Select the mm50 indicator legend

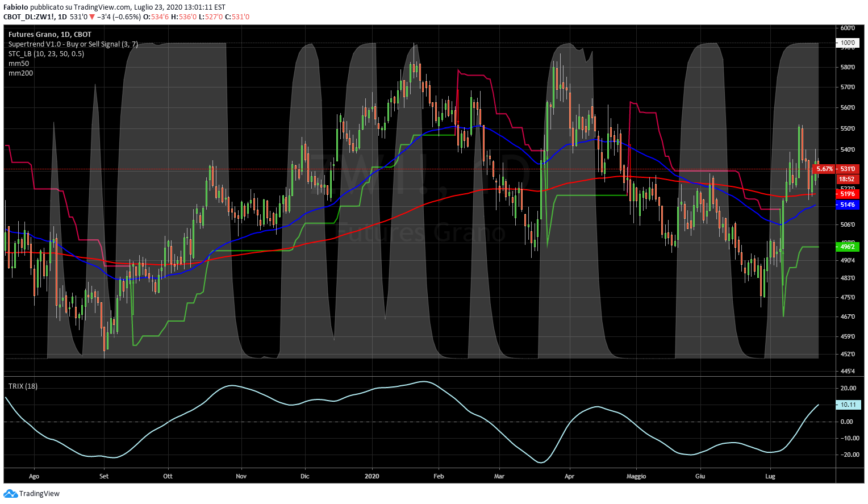pos(19,64)
